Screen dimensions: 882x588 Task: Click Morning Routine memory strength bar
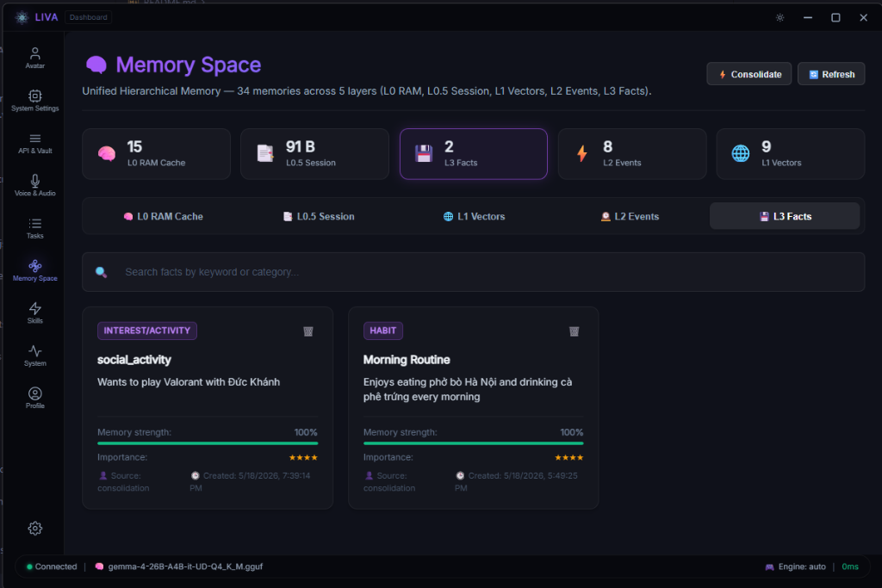pyautogui.click(x=473, y=443)
